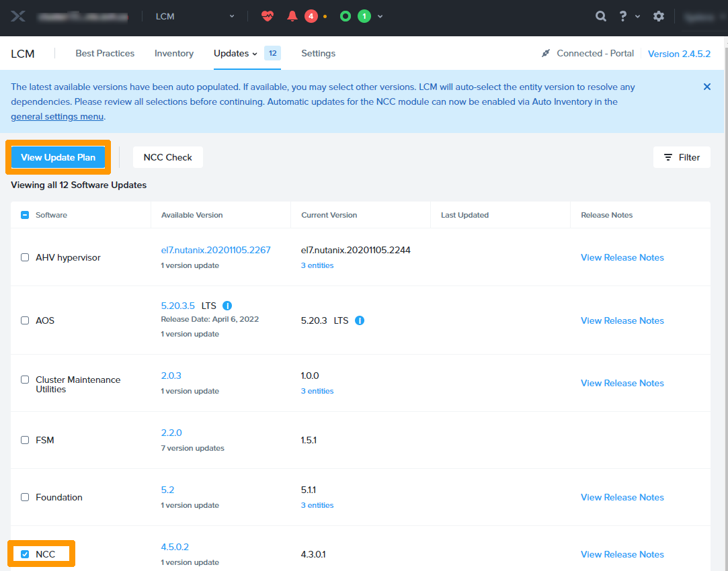Check the AHV hypervisor checkbox
Screen dimensions: 728x571
click(x=25, y=257)
